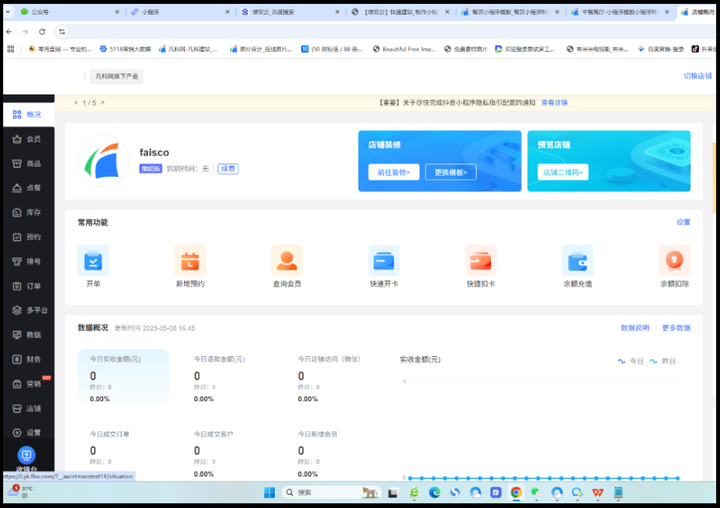The width and height of the screenshot is (720, 508).
Task: Click the 查看详情 notice link
Action: click(554, 102)
